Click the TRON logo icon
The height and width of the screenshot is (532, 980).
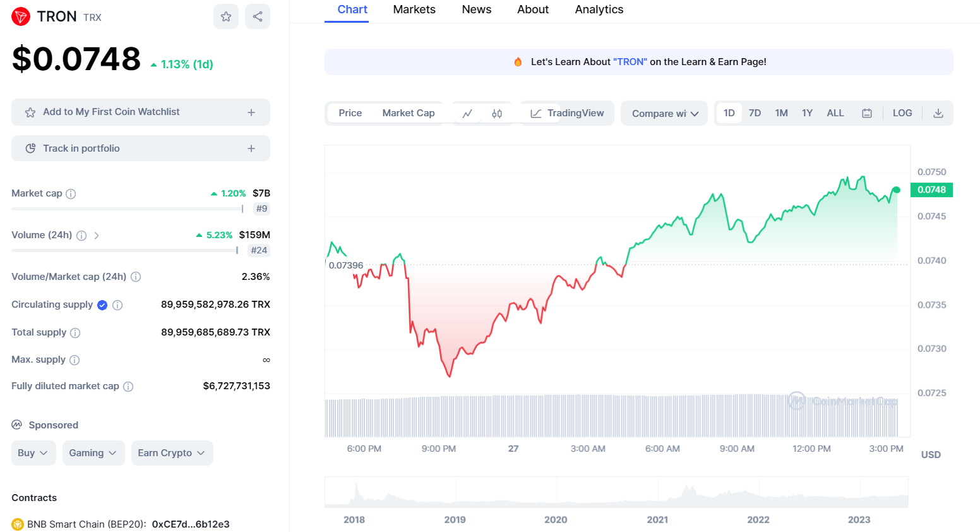click(x=21, y=16)
